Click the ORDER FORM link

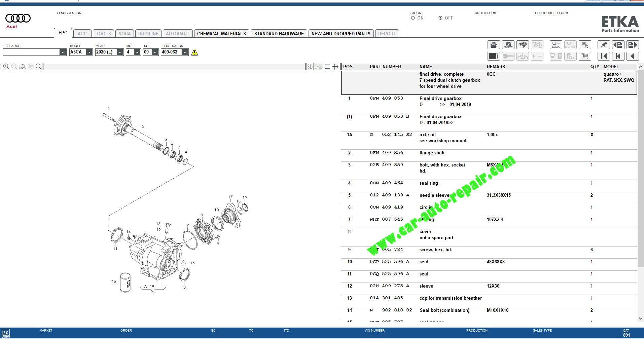pyautogui.click(x=485, y=13)
